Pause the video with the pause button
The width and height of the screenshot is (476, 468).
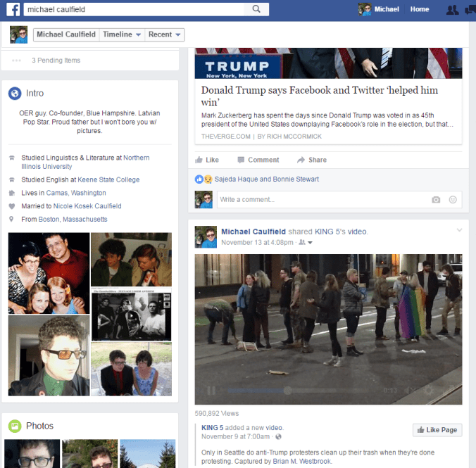click(x=211, y=391)
